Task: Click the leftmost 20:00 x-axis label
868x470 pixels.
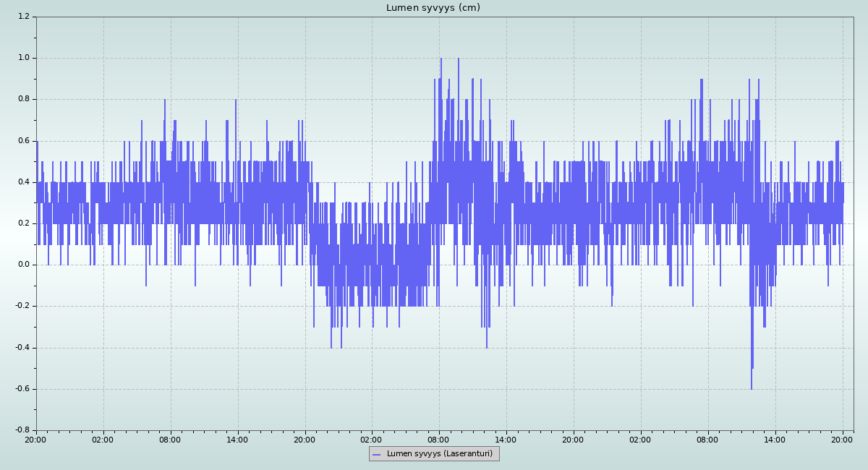Action: pos(36,439)
